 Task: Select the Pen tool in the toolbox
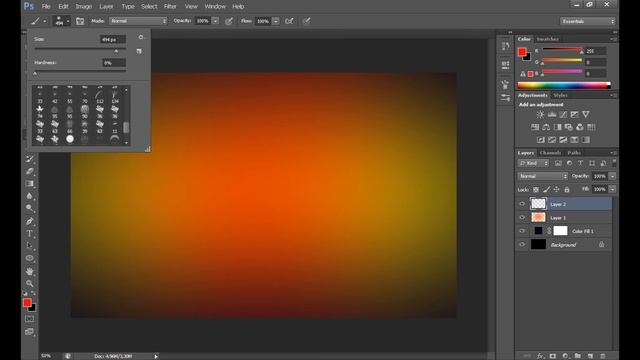(29, 222)
